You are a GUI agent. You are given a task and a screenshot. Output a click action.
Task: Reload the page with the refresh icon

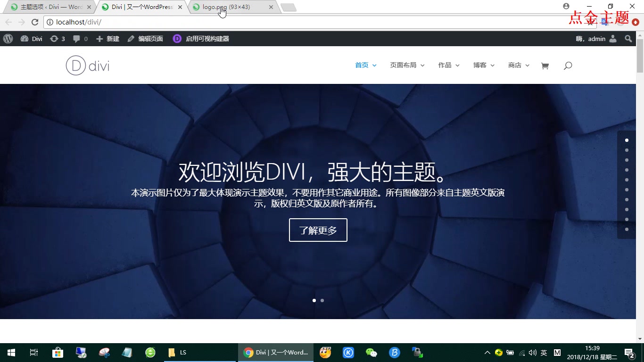pyautogui.click(x=35, y=22)
